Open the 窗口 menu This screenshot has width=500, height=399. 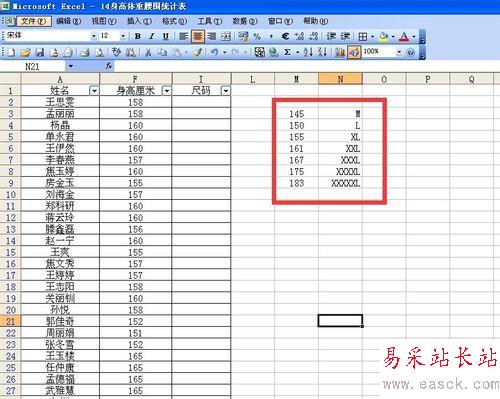(280, 21)
